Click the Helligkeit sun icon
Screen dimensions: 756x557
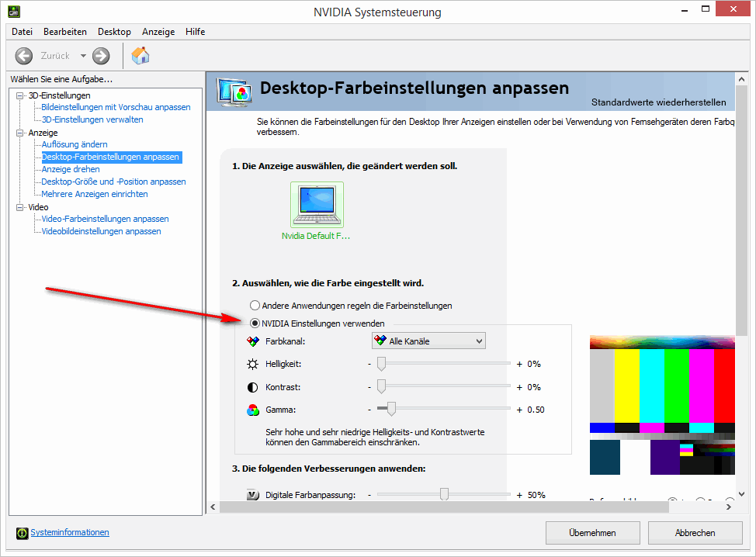click(x=252, y=365)
